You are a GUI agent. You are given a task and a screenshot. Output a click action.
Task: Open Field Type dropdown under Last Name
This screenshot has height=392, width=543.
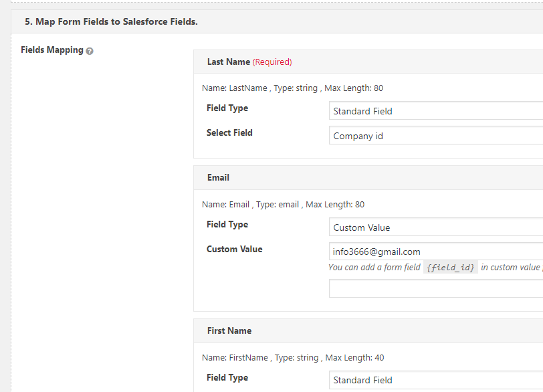[x=436, y=111]
